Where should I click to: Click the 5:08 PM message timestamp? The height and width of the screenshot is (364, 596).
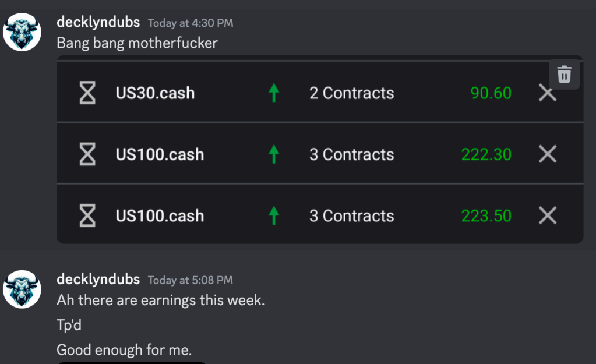click(x=191, y=281)
